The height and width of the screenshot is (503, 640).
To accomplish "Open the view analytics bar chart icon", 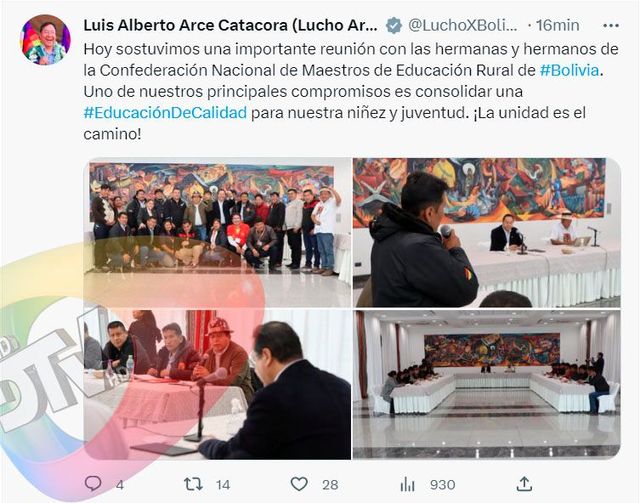I will [x=407, y=485].
